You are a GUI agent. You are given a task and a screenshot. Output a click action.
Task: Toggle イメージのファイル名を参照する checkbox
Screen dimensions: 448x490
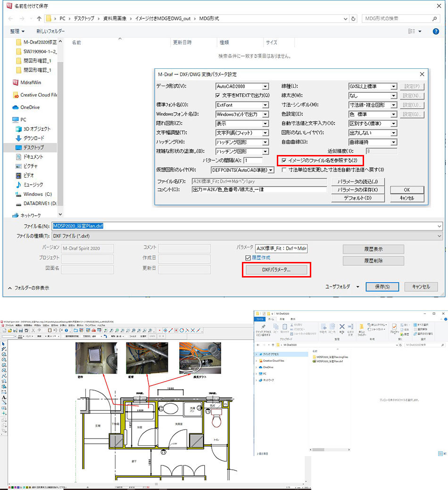[284, 161]
